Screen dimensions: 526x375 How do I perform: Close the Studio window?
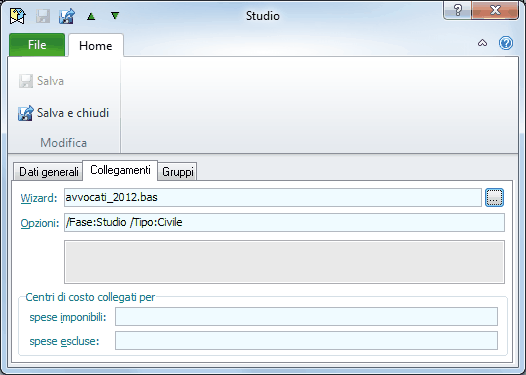(495, 10)
